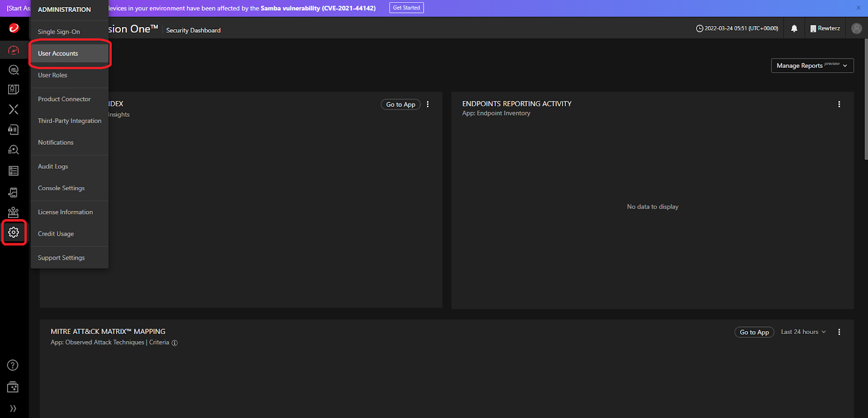Viewport: 868px width, 418px height.
Task: Click the map-pin book sidebar icon
Action: (14, 89)
